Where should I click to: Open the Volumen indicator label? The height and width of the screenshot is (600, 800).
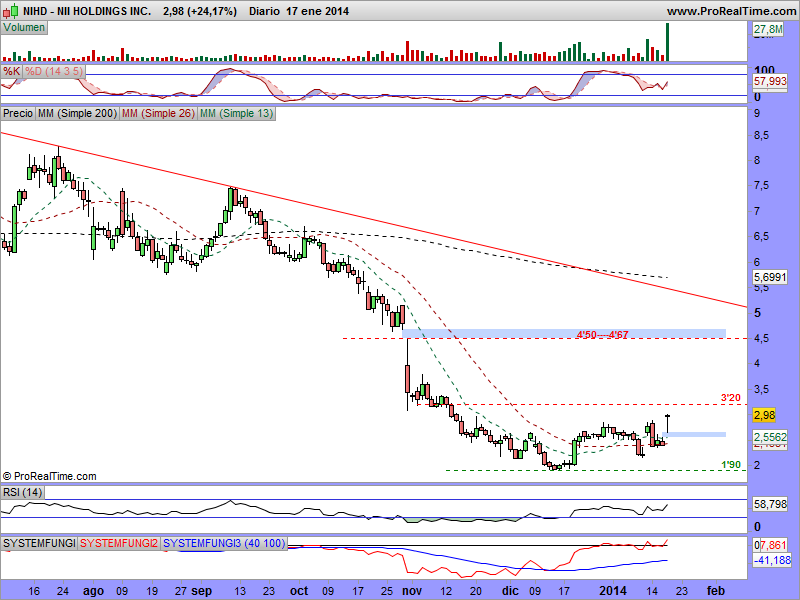coord(24,28)
